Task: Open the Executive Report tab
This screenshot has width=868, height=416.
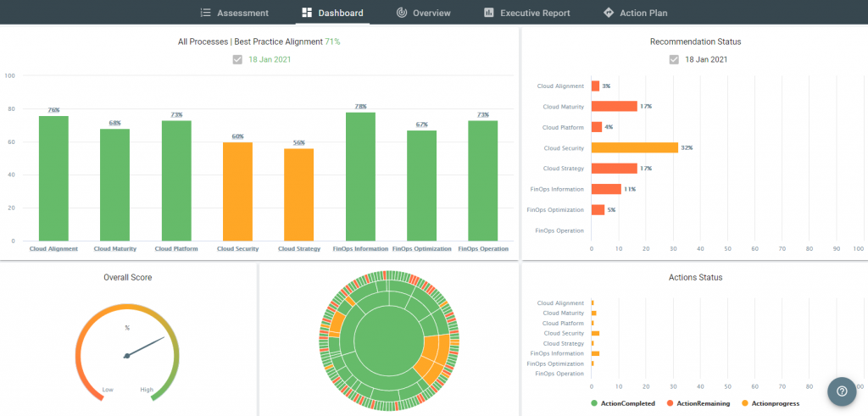Action: point(534,13)
